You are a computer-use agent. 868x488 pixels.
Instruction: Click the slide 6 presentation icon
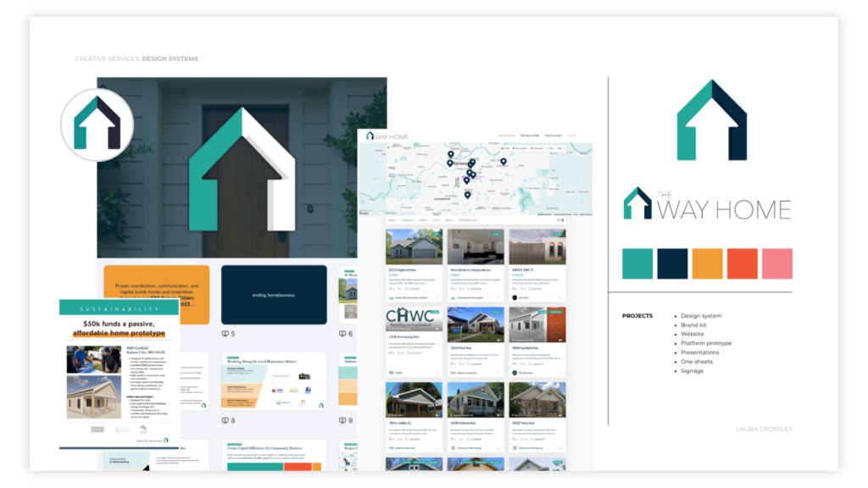click(x=342, y=334)
